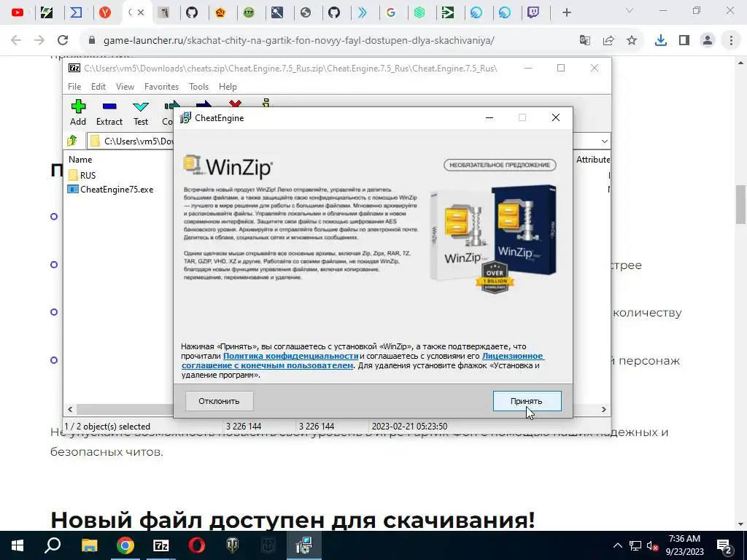Open the Политика конфиденциальности link
The width and height of the screenshot is (747, 560).
click(x=290, y=356)
